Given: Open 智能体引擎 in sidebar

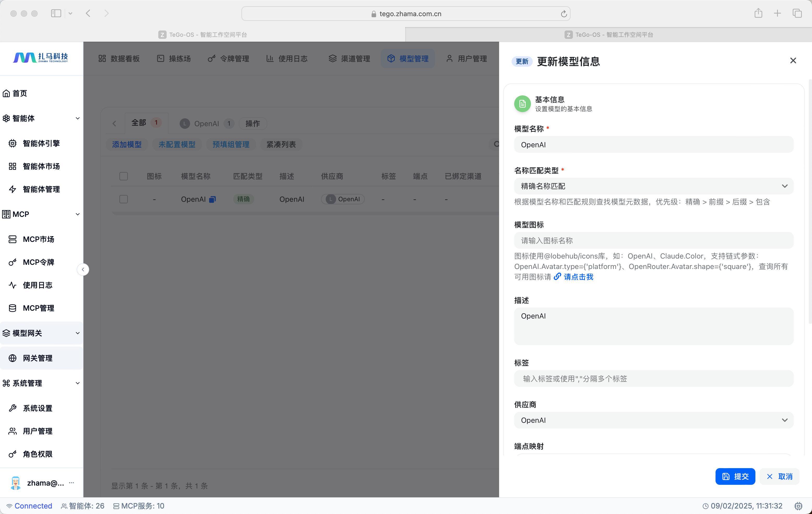Looking at the screenshot, I should pyautogui.click(x=41, y=143).
